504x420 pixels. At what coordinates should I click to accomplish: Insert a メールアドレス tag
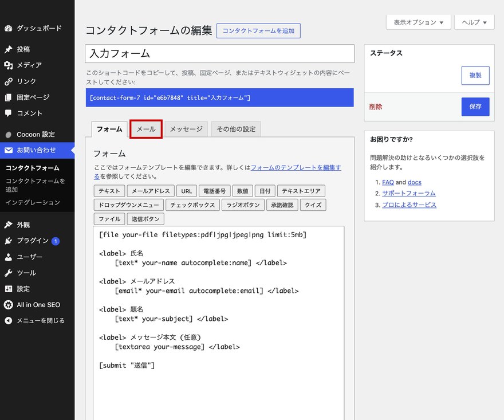pos(151,191)
